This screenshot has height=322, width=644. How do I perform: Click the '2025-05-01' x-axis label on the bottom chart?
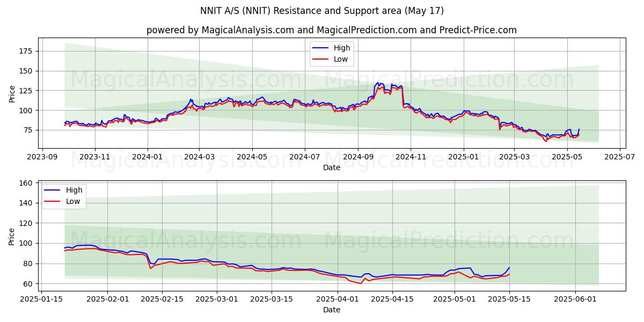coord(455,300)
